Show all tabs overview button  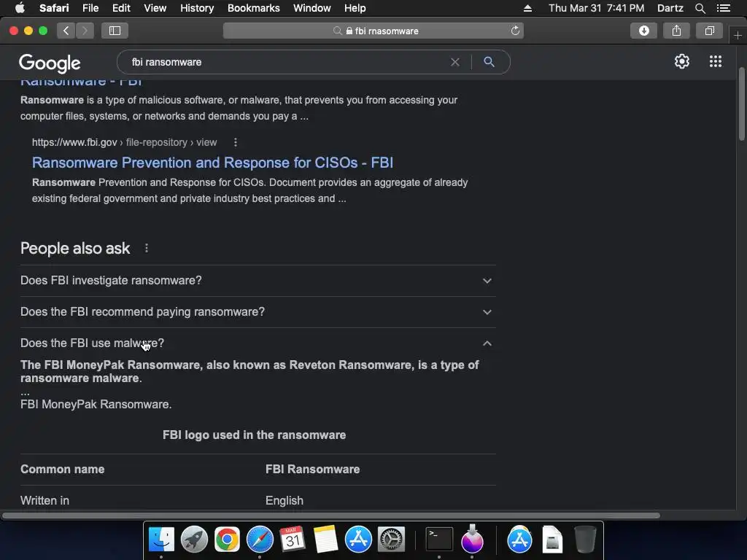pos(709,31)
